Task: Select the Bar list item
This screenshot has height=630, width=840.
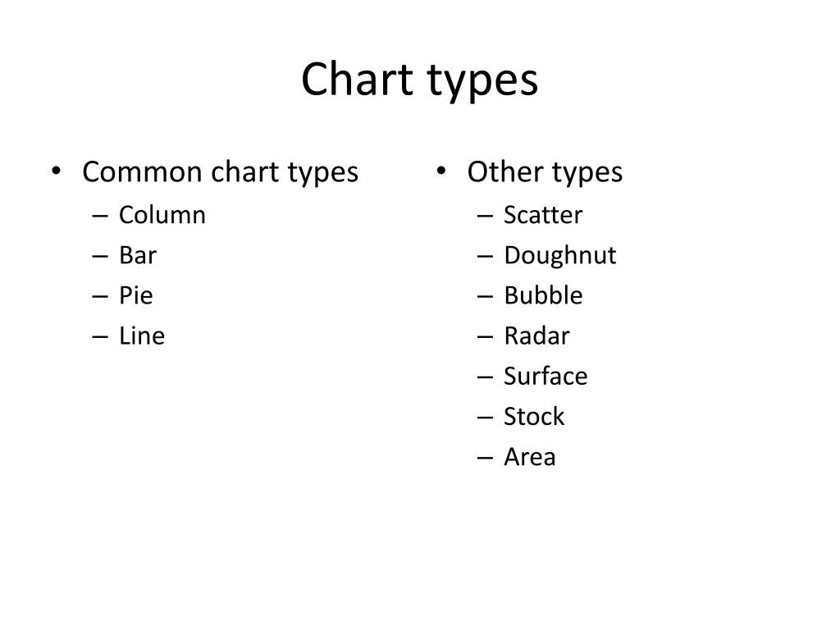Action: click(138, 255)
